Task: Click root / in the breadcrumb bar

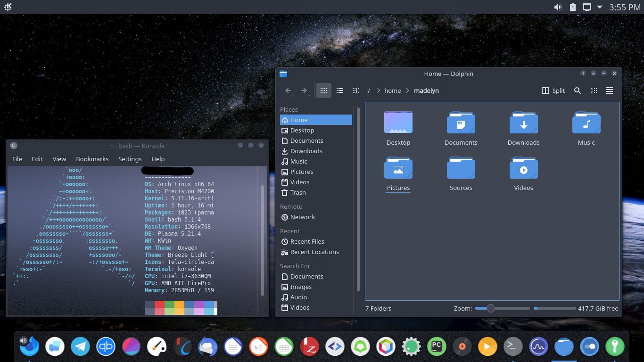Action: coord(369,90)
